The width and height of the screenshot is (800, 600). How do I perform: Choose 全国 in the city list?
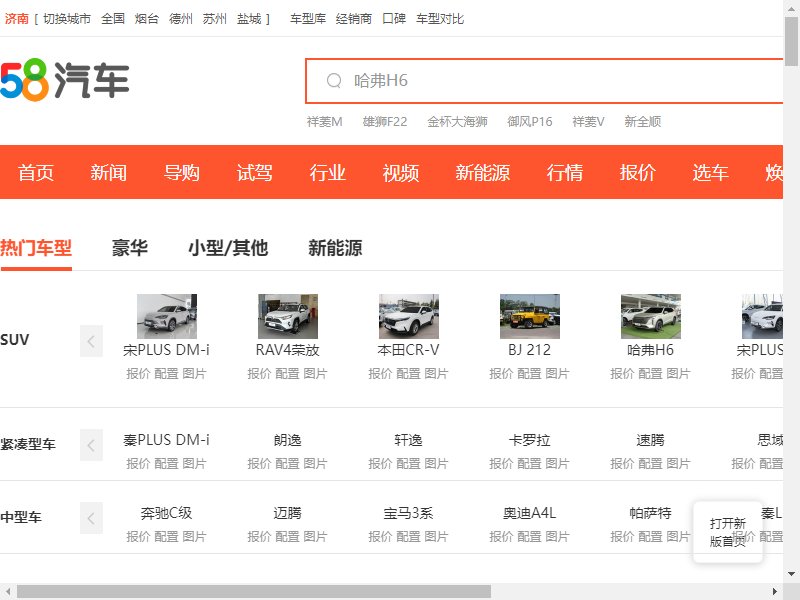tap(113, 19)
